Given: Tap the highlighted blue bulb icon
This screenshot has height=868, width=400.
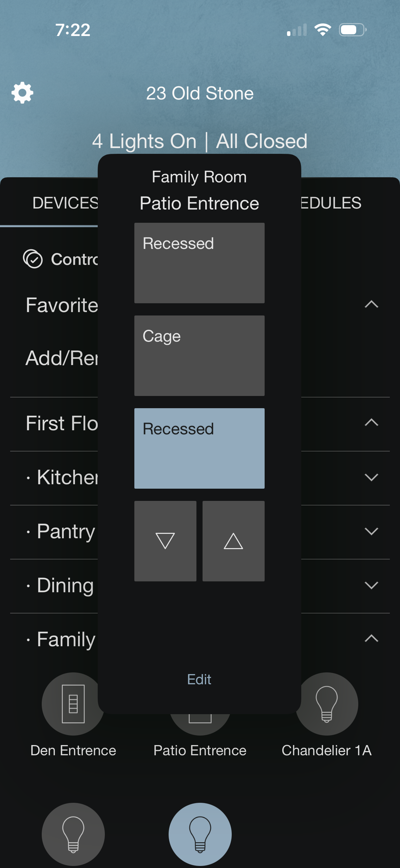Looking at the screenshot, I should click(200, 834).
